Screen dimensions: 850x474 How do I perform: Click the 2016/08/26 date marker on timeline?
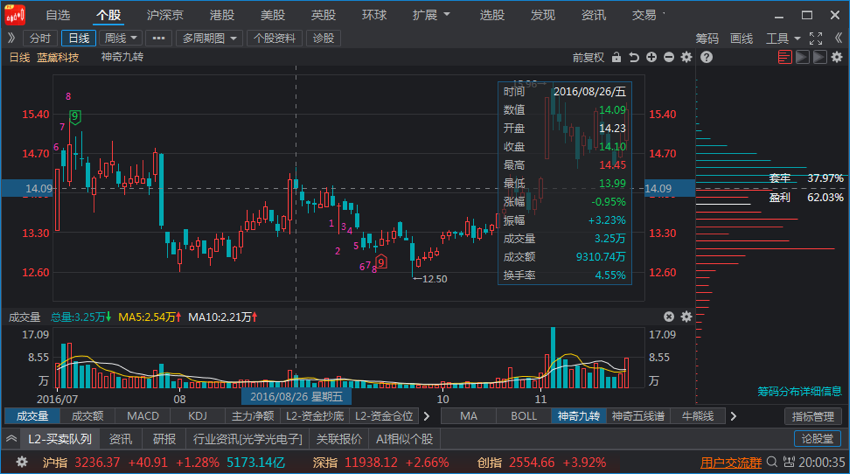tap(297, 397)
